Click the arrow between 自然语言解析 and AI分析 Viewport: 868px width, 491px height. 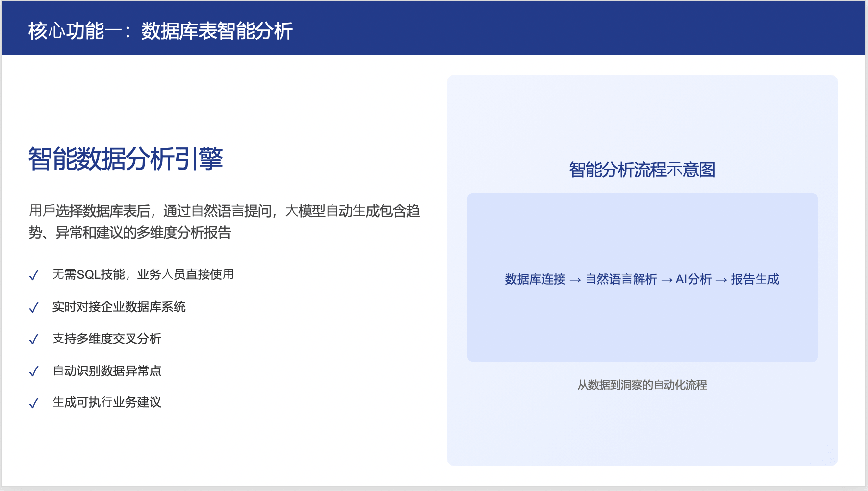(666, 280)
